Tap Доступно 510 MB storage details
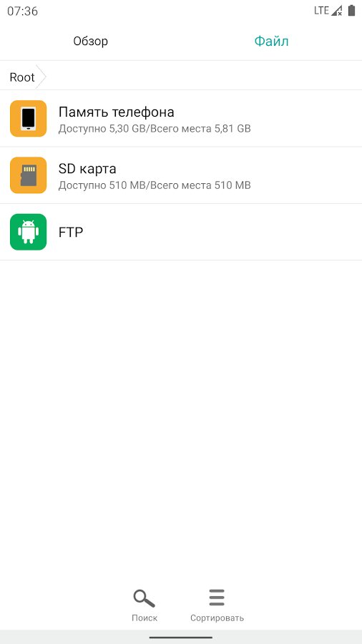 click(x=155, y=185)
